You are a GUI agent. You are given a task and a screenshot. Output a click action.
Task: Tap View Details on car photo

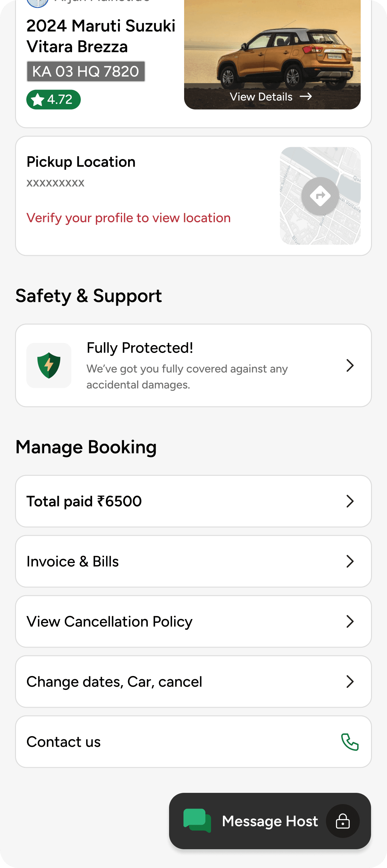click(x=261, y=97)
